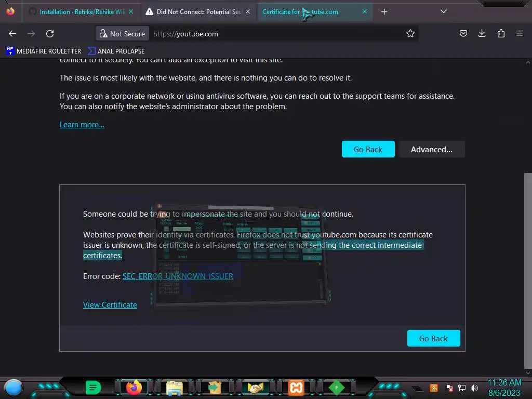The width and height of the screenshot is (532, 399).
Task: Open the Learn more link
Action: click(x=82, y=125)
